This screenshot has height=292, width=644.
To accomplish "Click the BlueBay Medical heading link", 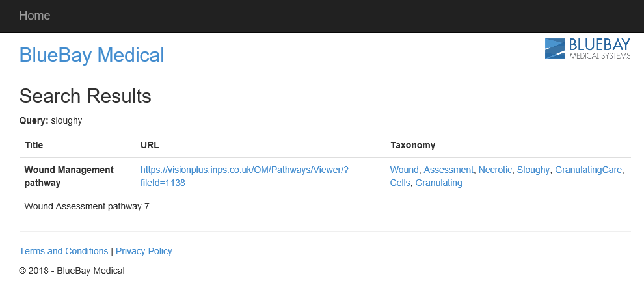I will pos(92,55).
